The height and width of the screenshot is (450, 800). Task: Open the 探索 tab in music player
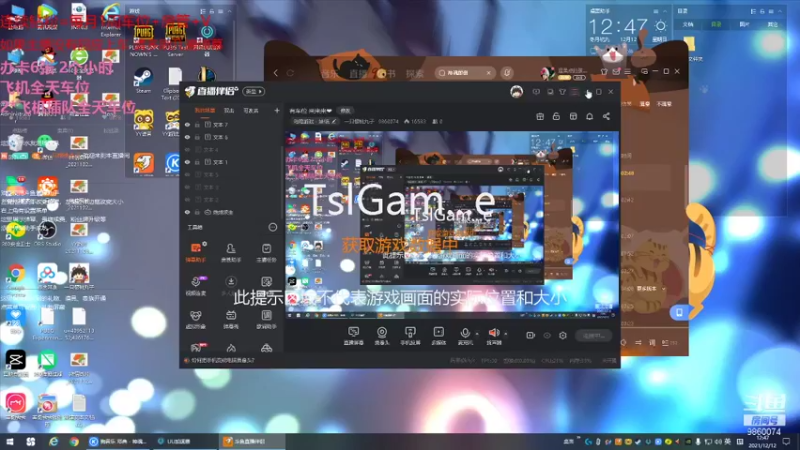pyautogui.click(x=415, y=73)
